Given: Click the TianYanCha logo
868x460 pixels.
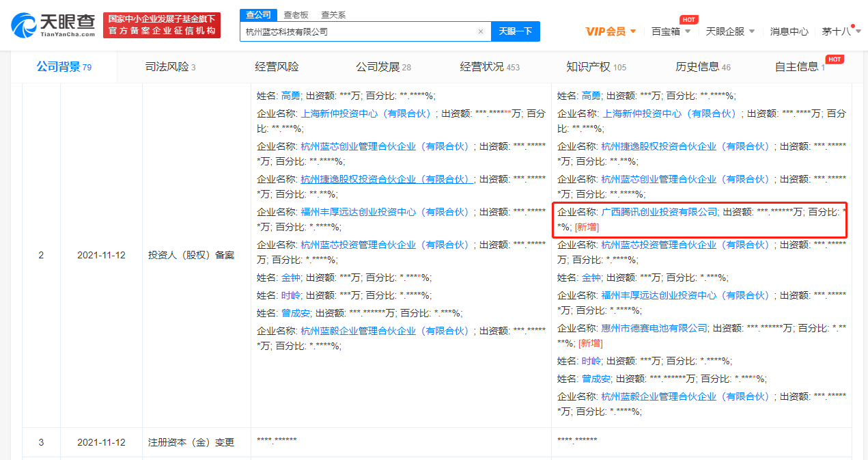Looking at the screenshot, I should pyautogui.click(x=53, y=25).
